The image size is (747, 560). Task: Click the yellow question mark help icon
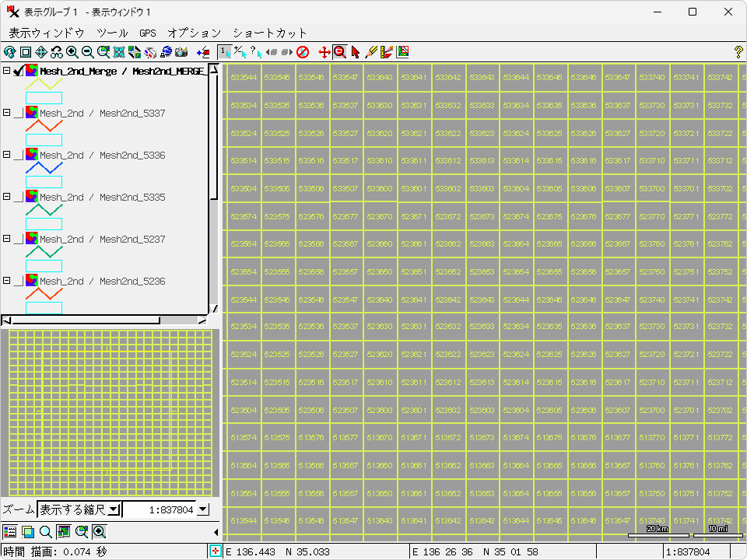click(x=738, y=52)
